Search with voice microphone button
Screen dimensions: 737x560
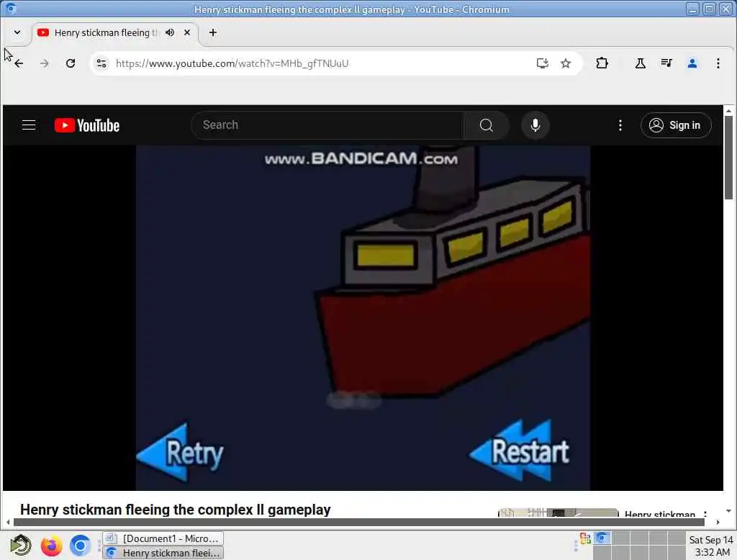[x=535, y=125]
